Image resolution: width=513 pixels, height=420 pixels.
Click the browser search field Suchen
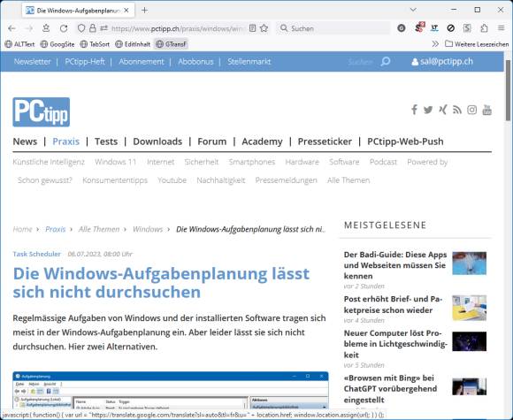click(333, 28)
